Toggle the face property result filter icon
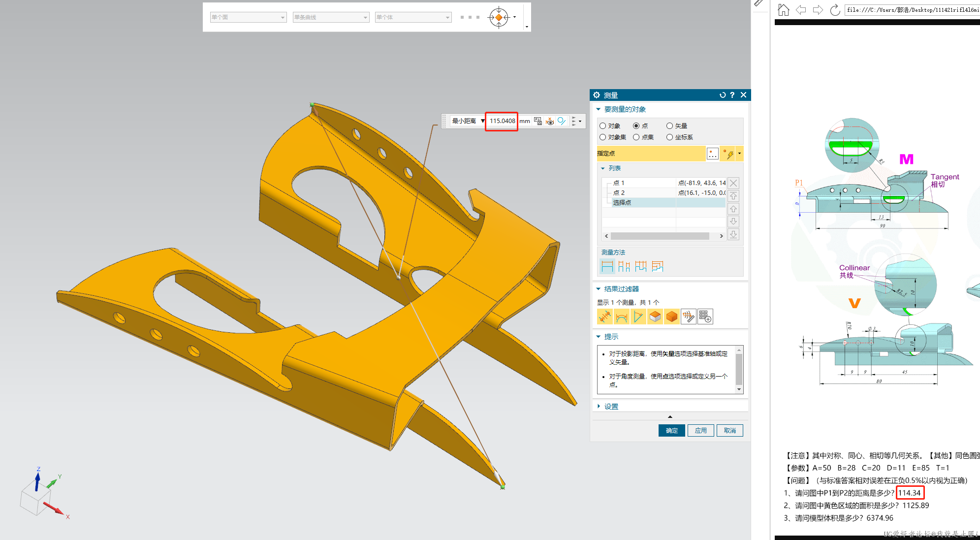The image size is (980, 540). coord(655,317)
